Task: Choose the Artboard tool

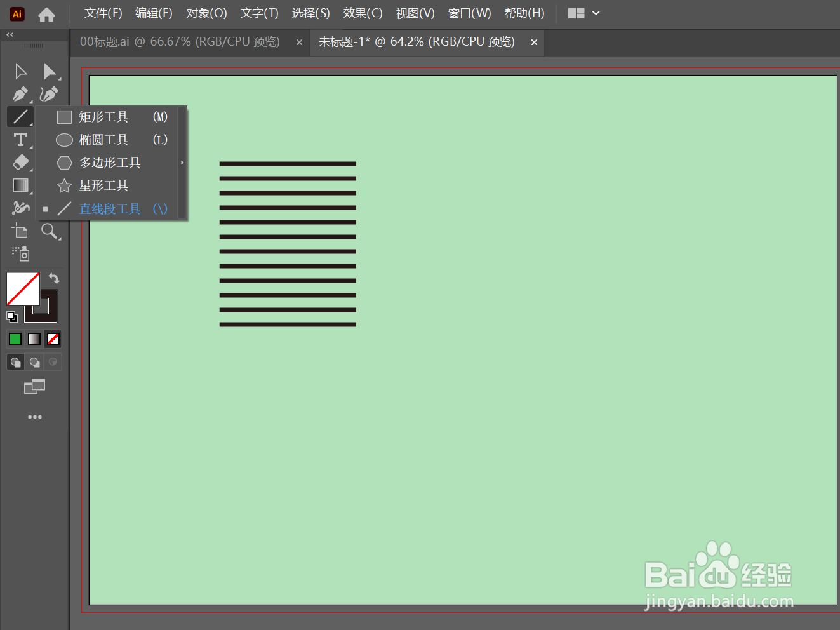Action: tap(20, 231)
